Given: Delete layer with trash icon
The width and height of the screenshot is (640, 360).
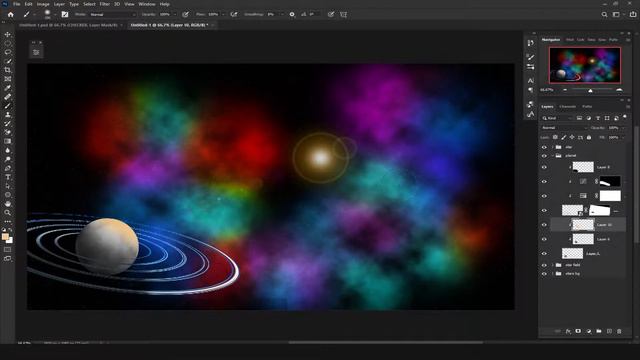Looking at the screenshot, I should [x=619, y=331].
